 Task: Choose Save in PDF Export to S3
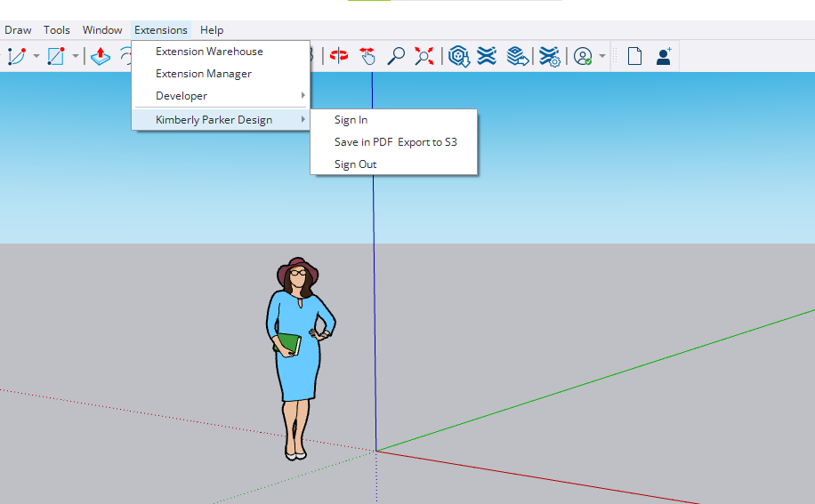(x=395, y=142)
